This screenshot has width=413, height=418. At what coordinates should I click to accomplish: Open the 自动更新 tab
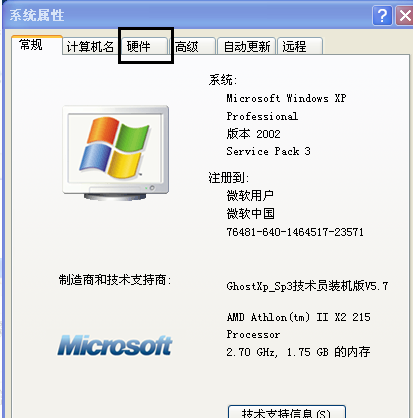point(246,46)
